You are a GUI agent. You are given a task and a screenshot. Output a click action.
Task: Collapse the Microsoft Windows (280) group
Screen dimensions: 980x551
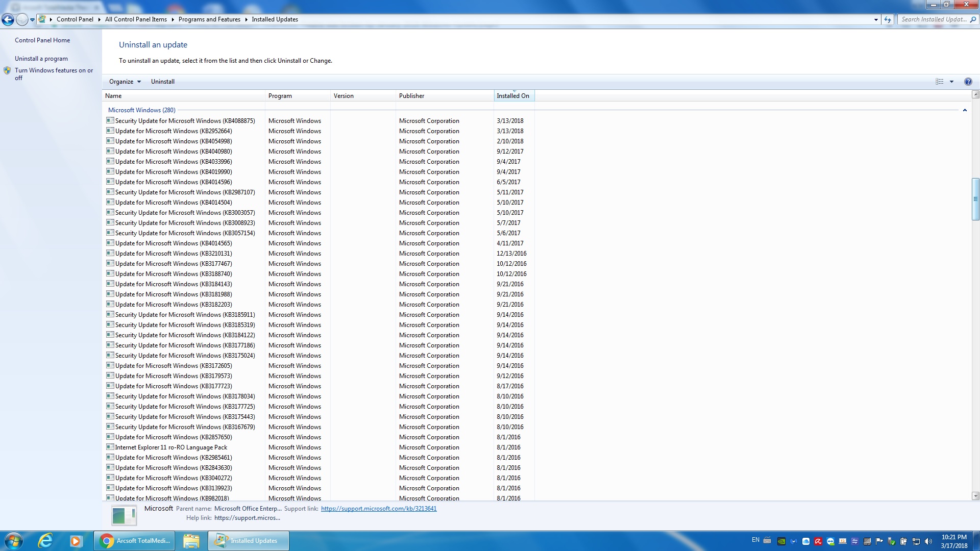965,110
